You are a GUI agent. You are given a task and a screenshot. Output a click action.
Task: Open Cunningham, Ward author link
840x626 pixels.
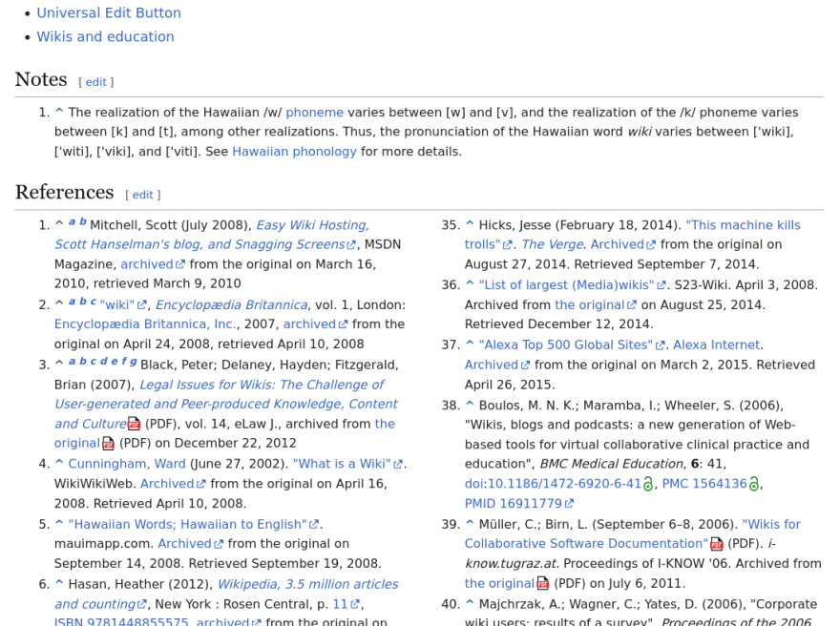point(126,464)
